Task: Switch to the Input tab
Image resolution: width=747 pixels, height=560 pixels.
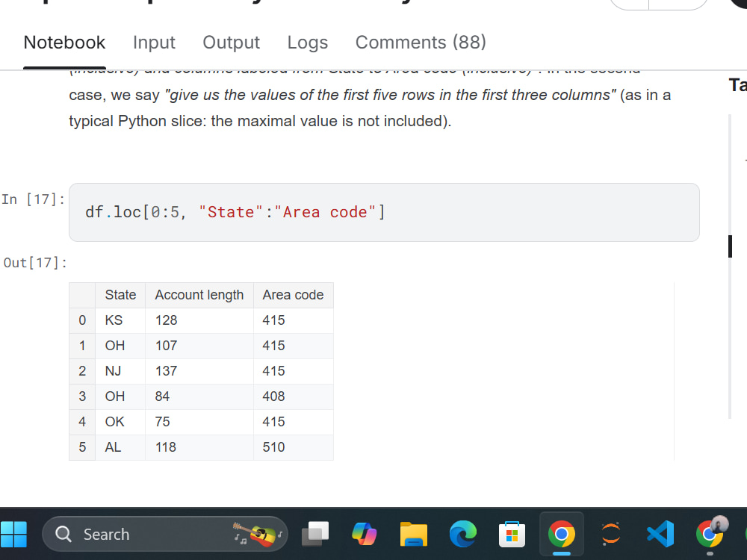Action: pyautogui.click(x=154, y=43)
